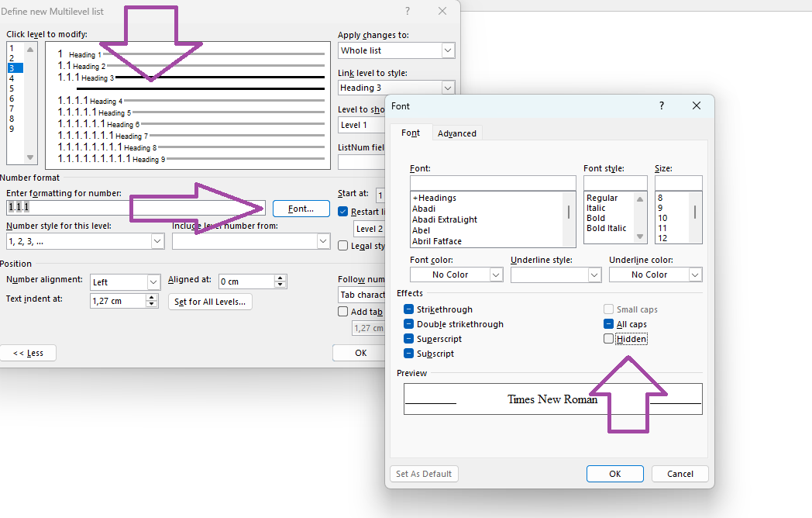Image resolution: width=812 pixels, height=518 pixels.
Task: Uncheck the Restart list checkbox
Action: coord(342,212)
